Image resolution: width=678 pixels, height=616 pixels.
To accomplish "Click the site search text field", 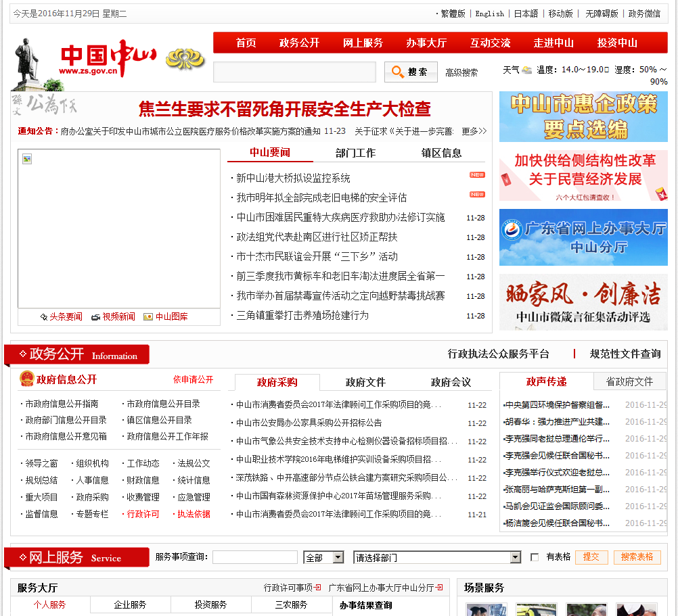I will click(x=294, y=72).
